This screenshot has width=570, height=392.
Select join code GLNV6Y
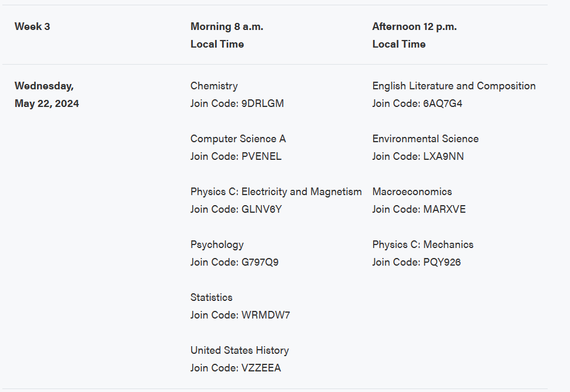coord(261,209)
